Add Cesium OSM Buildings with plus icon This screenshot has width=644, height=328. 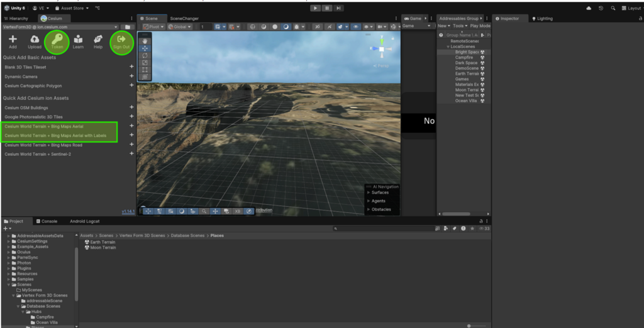point(131,107)
